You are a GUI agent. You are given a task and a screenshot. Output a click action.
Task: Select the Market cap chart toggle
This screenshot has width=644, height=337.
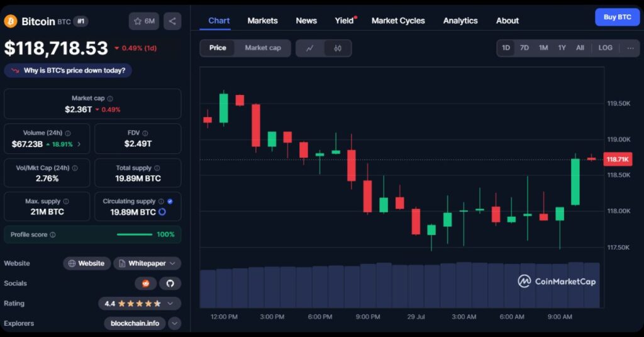point(263,48)
